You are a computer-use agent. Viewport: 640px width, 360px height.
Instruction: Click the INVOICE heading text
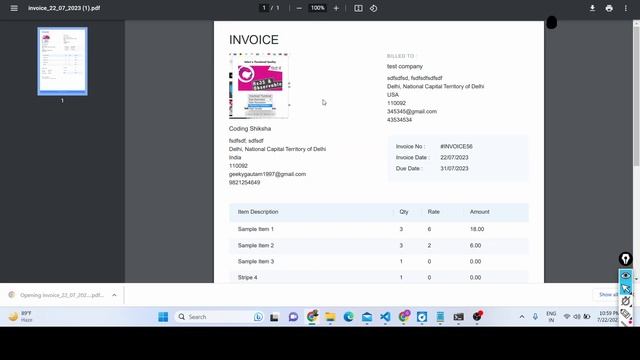(254, 40)
